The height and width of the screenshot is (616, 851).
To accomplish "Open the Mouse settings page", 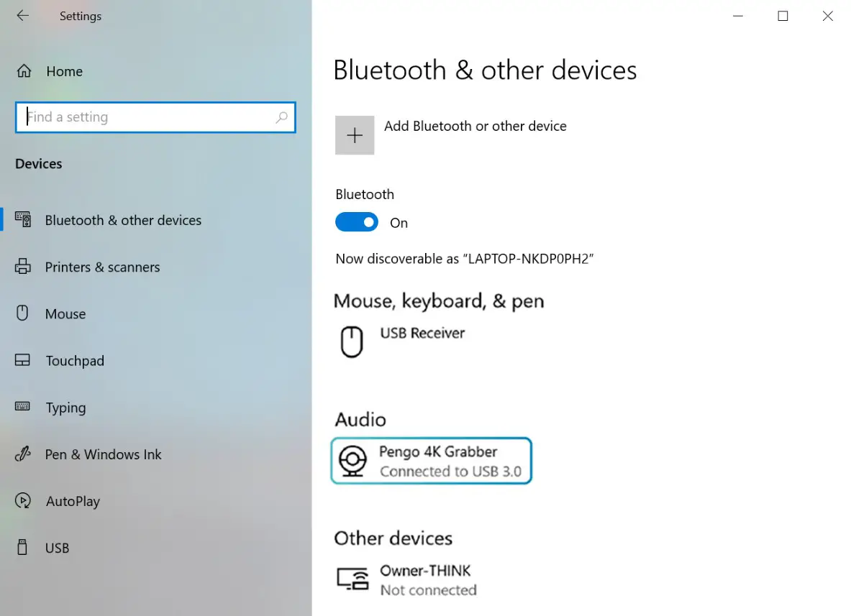I will (65, 314).
